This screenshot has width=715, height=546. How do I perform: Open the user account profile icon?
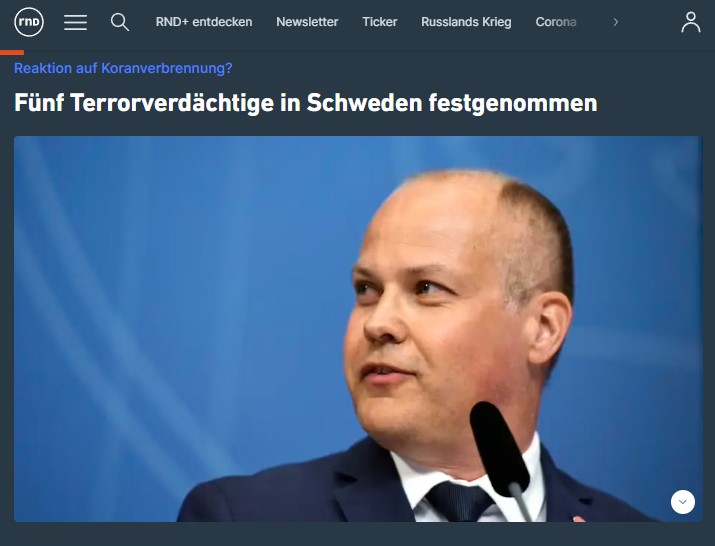[x=691, y=22]
